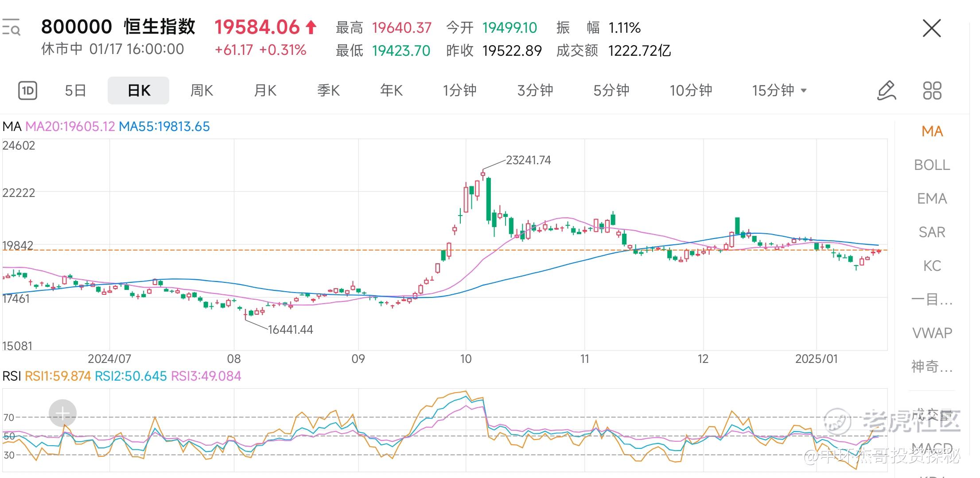Viewport: 980px width, 478px height.
Task: Choose the 1分钟 interval
Action: click(459, 91)
